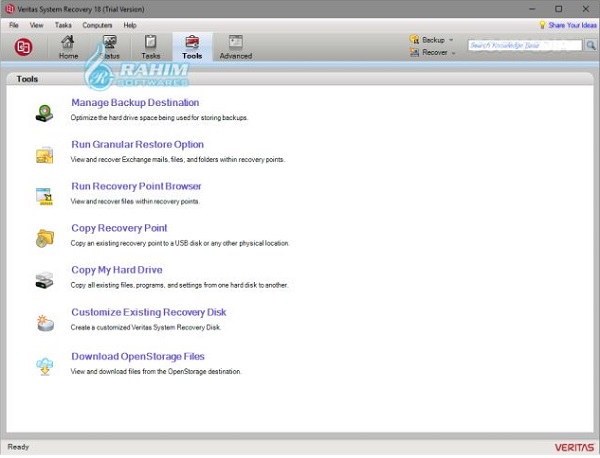
Task: Open the File menu
Action: (14, 25)
